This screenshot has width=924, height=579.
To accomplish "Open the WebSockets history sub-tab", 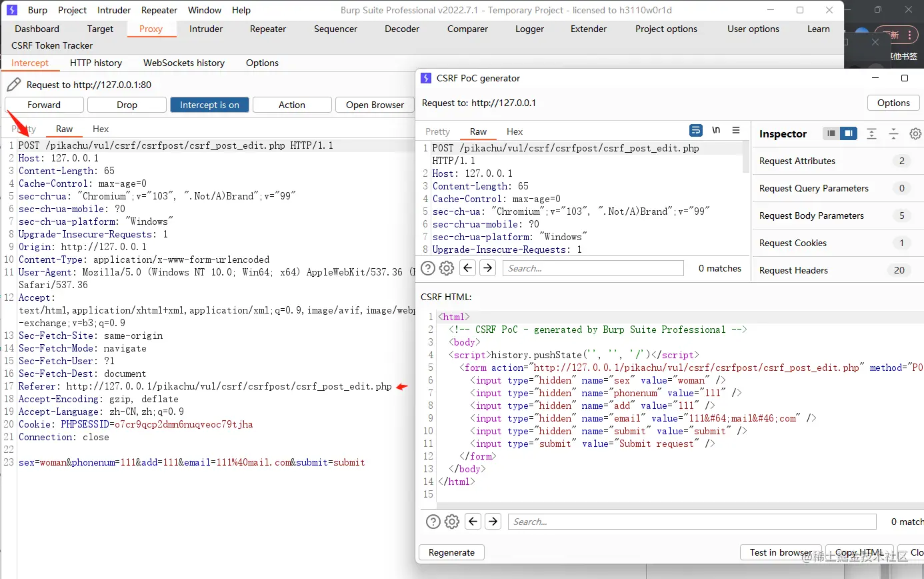I will (184, 63).
